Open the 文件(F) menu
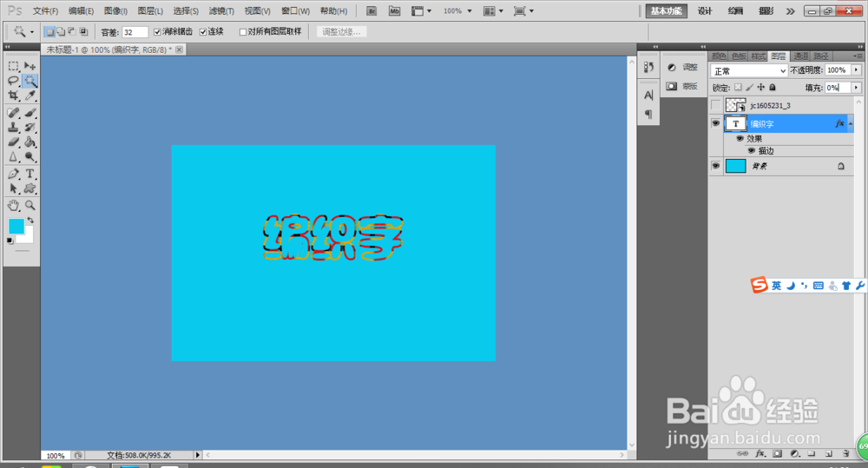 point(45,11)
